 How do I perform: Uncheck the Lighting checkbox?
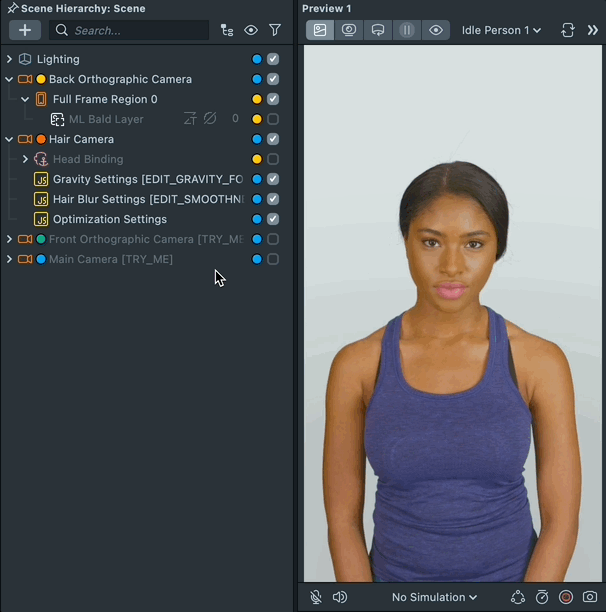tap(273, 59)
